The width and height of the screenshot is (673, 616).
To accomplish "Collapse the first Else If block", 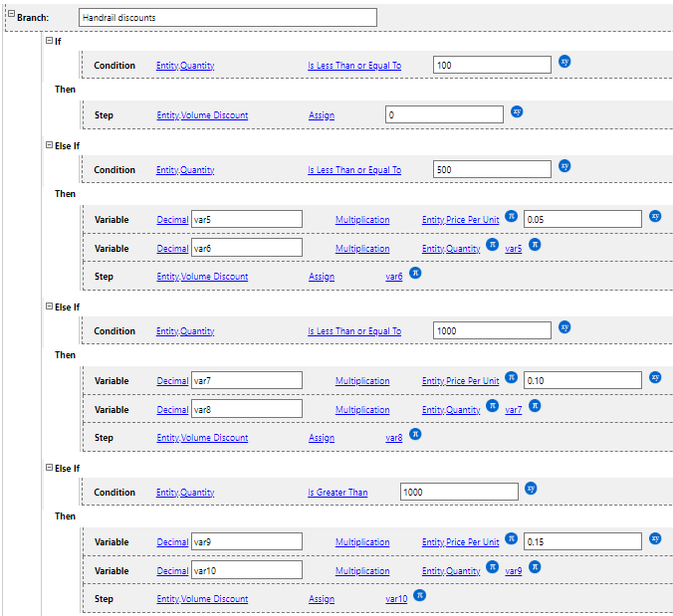I will click(x=49, y=144).
